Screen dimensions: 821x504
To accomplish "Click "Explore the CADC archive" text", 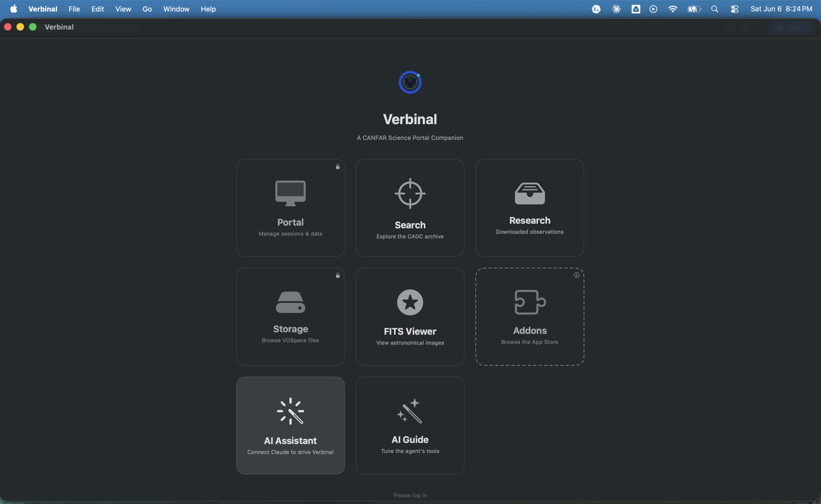I will point(410,237).
